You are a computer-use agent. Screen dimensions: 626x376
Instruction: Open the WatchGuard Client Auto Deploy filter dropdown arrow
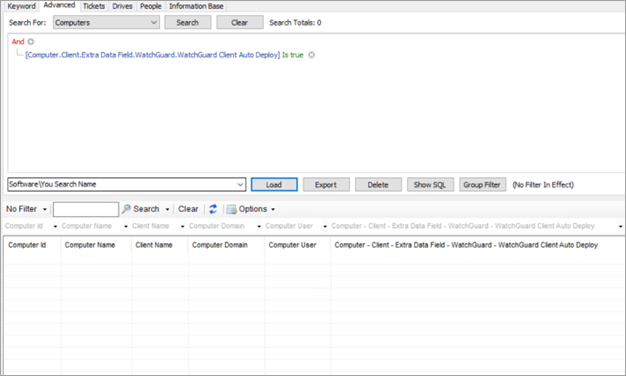point(620,226)
